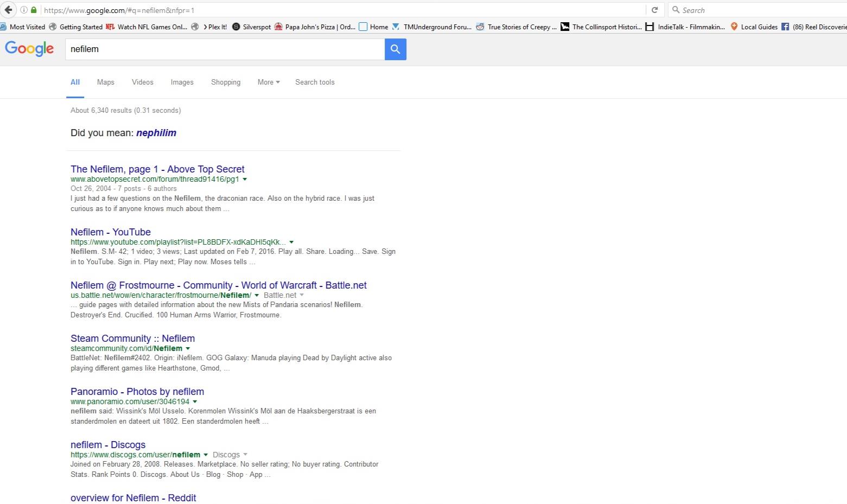Expand arrow next to us.battle.net URL
This screenshot has height=504, width=847.
(x=257, y=295)
